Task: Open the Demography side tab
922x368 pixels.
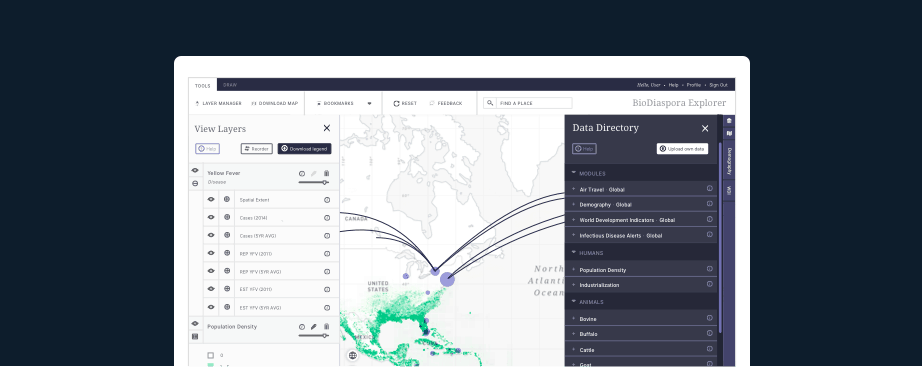Action: [x=729, y=161]
